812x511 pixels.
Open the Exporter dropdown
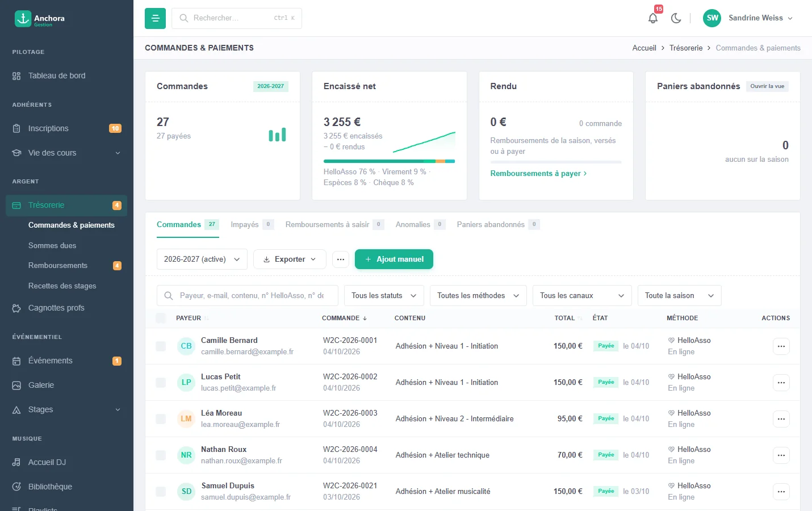(x=290, y=259)
